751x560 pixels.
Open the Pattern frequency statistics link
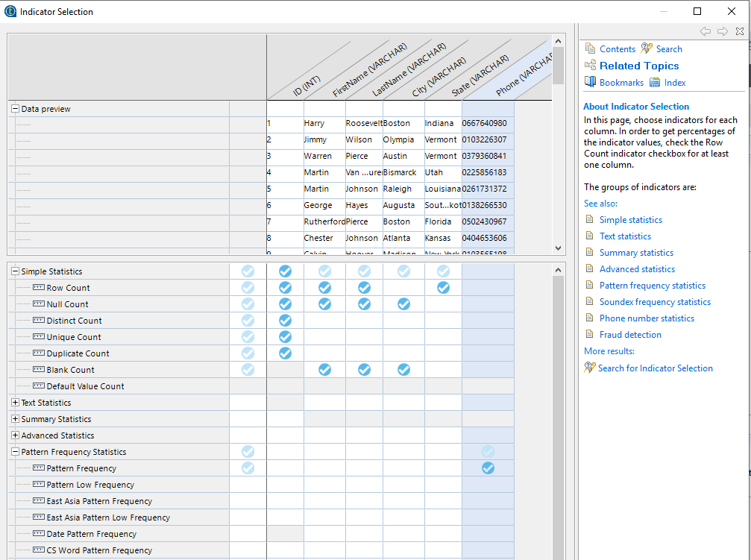point(653,285)
